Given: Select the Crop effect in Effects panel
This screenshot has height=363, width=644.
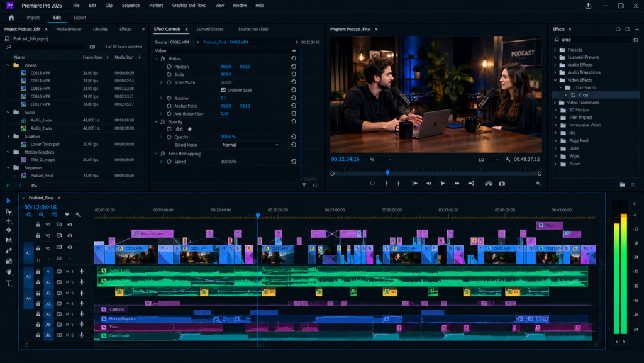Looking at the screenshot, I should 583,95.
